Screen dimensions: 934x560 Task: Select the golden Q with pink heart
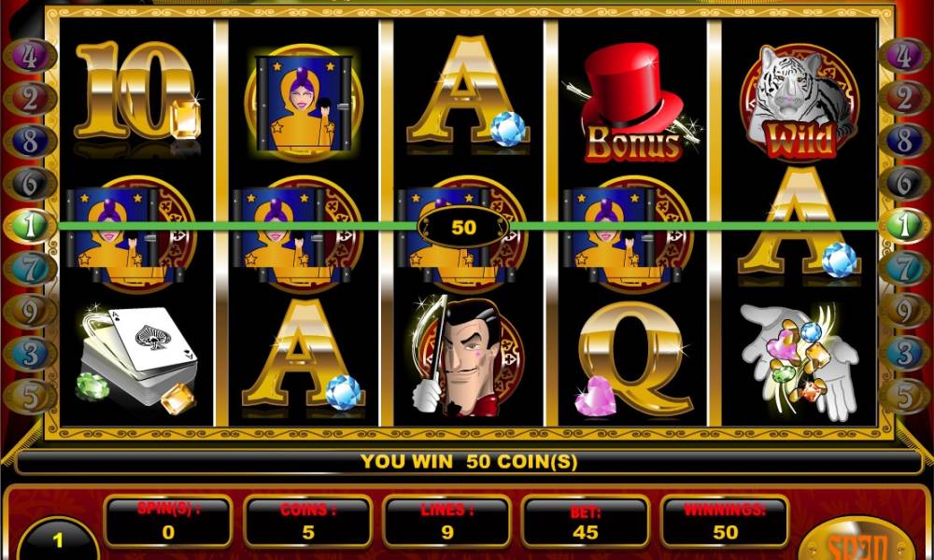pos(632,359)
